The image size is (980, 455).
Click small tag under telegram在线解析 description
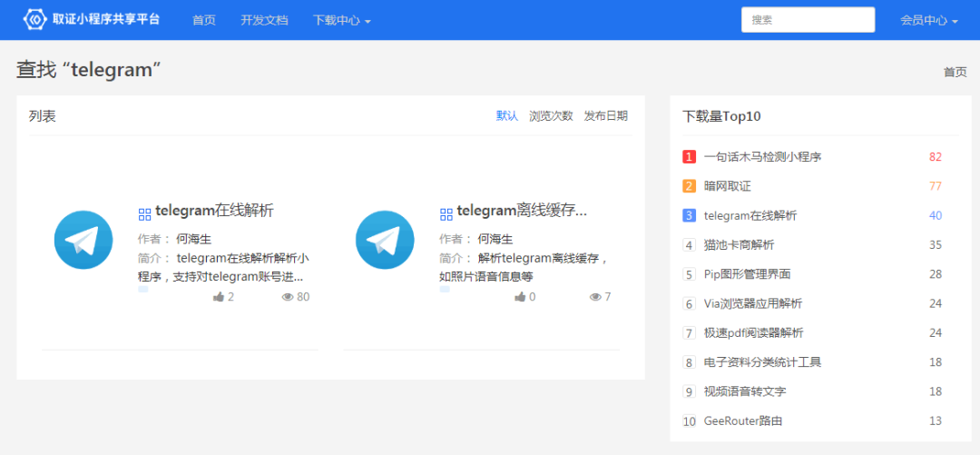(143, 289)
